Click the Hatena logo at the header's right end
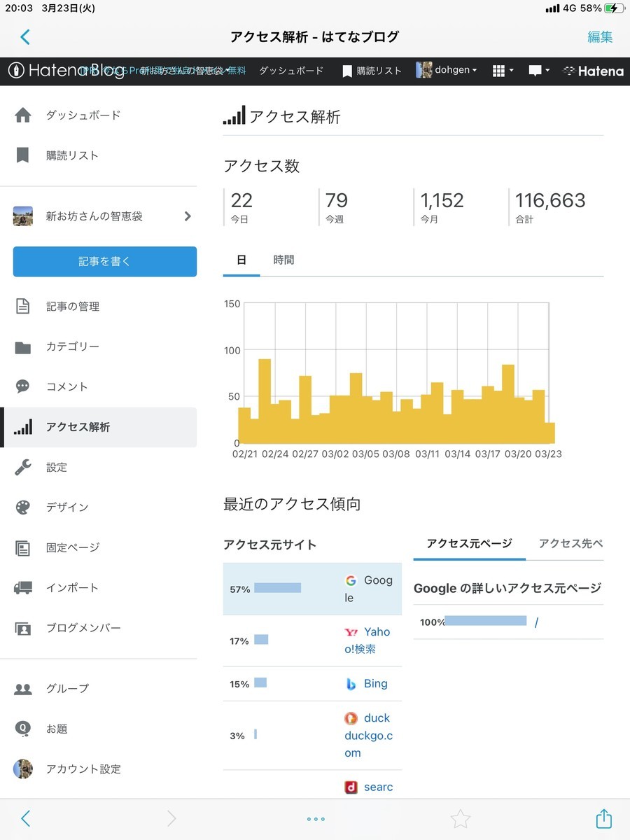Image resolution: width=630 pixels, height=840 pixels. (593, 71)
